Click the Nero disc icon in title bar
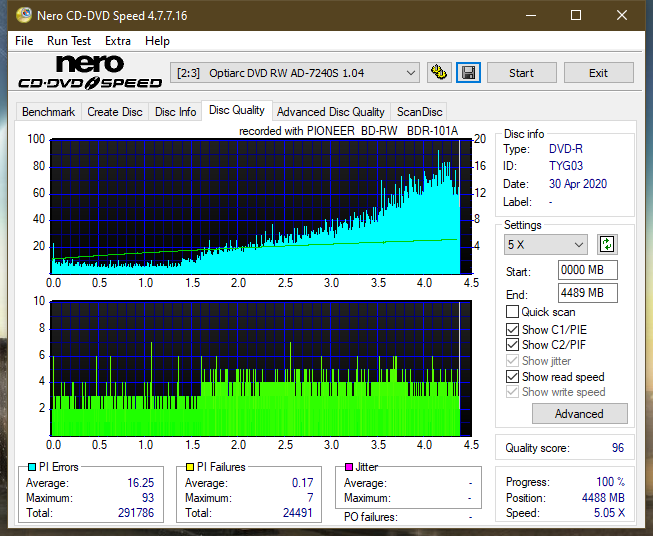Viewport: 653px width, 536px height. 24,15
